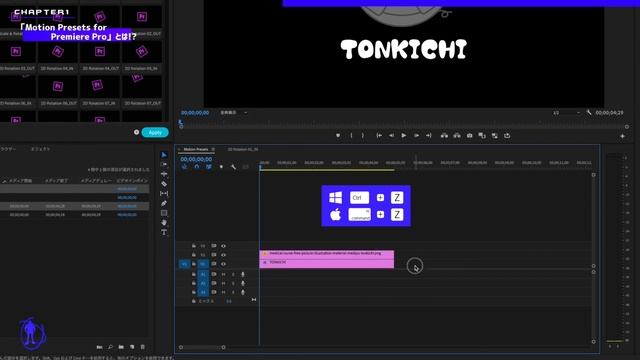Viewport: 640px width, 360px height.
Task: Click the Apply button
Action: click(155, 132)
